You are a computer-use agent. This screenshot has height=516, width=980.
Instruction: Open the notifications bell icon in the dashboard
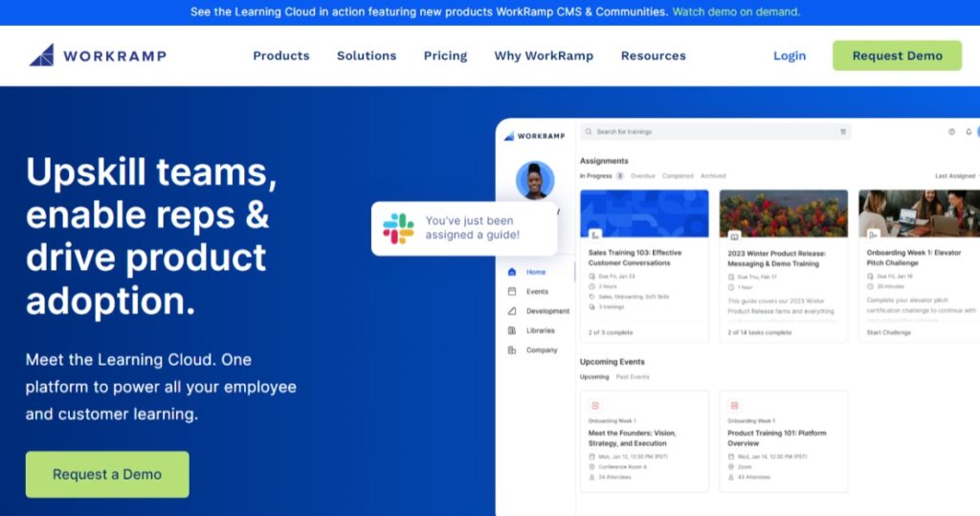[969, 132]
